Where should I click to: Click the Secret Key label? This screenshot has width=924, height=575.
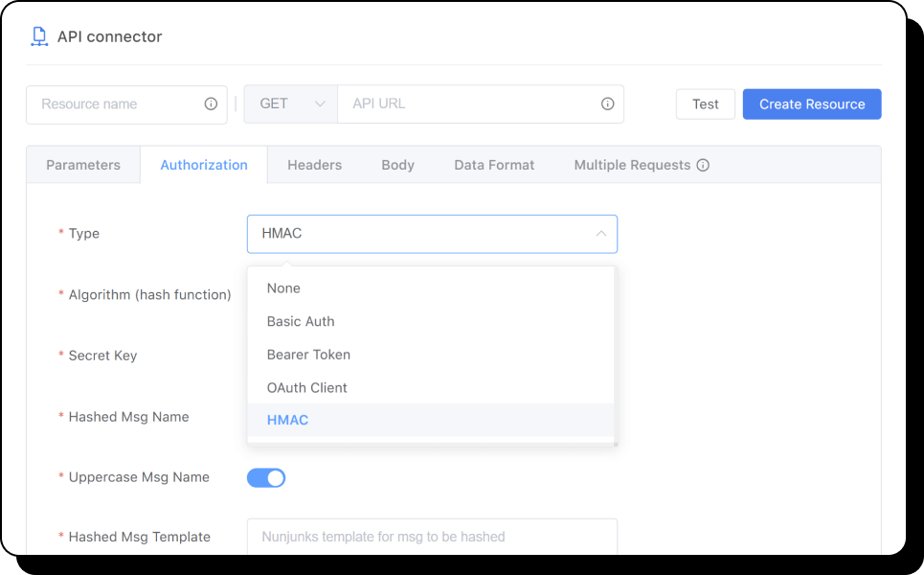pos(102,356)
